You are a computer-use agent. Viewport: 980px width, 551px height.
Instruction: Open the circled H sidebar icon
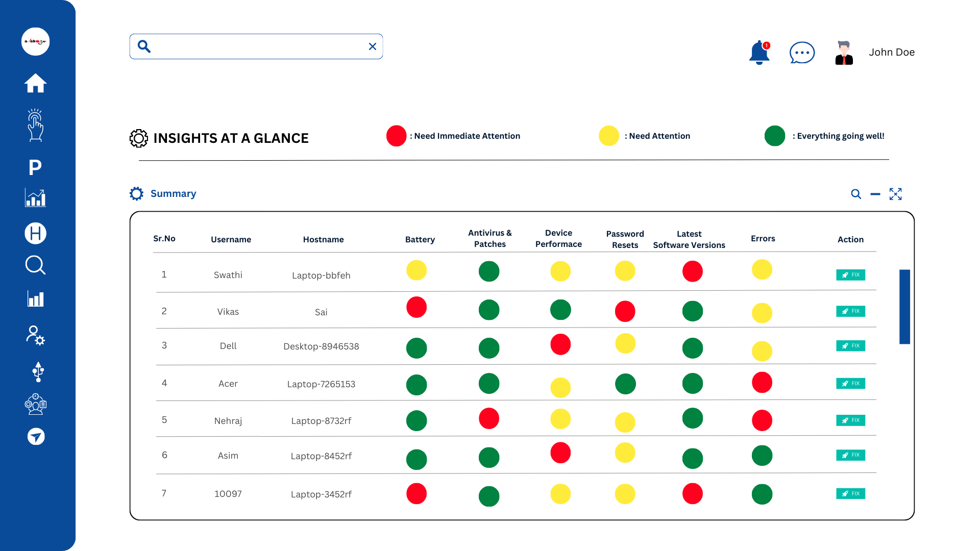[35, 233]
